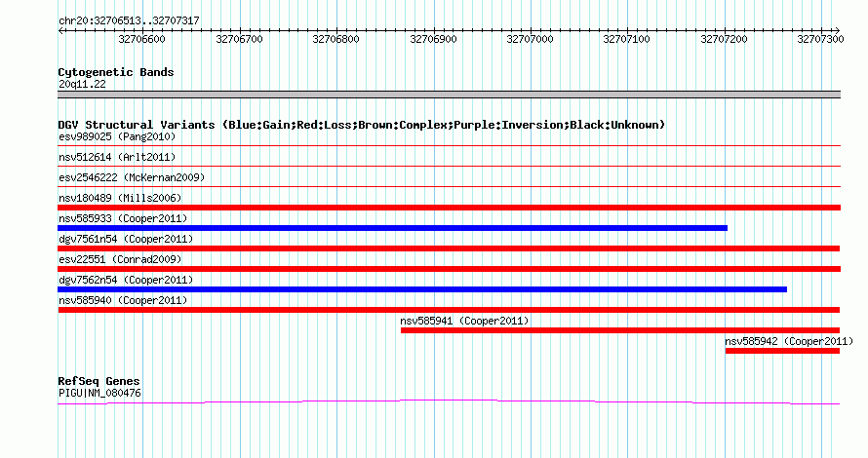The image size is (868, 458).
Task: Click the thick red bar of nsv180489
Action: pos(449,208)
